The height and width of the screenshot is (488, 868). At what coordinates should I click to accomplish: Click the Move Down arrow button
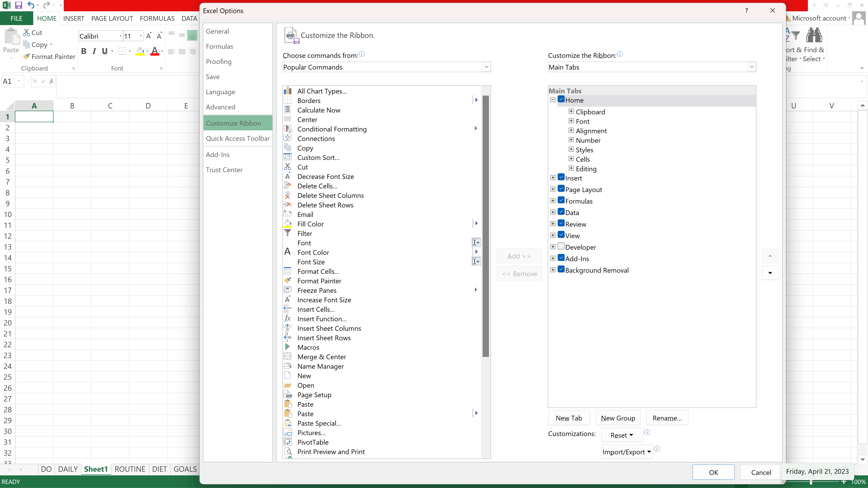770,273
